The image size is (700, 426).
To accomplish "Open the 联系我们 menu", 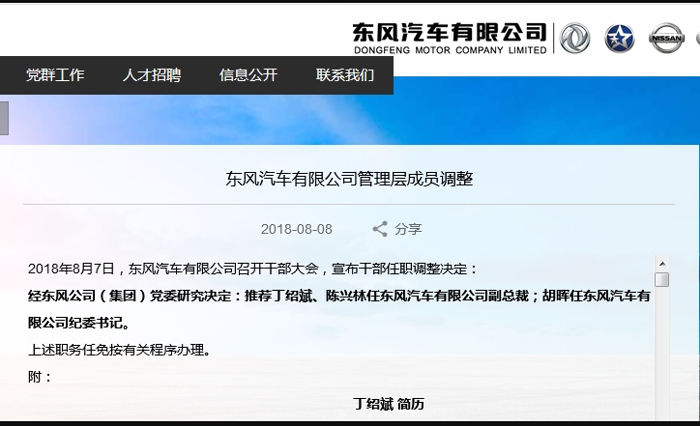I will (345, 75).
